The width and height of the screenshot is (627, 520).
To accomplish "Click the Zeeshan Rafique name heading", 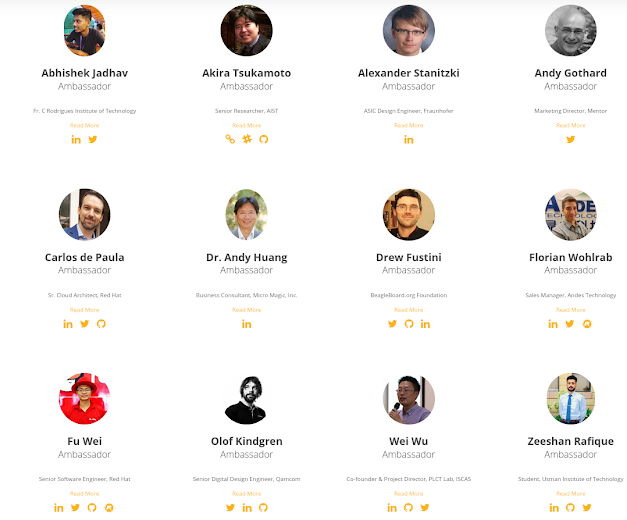I will (571, 441).
